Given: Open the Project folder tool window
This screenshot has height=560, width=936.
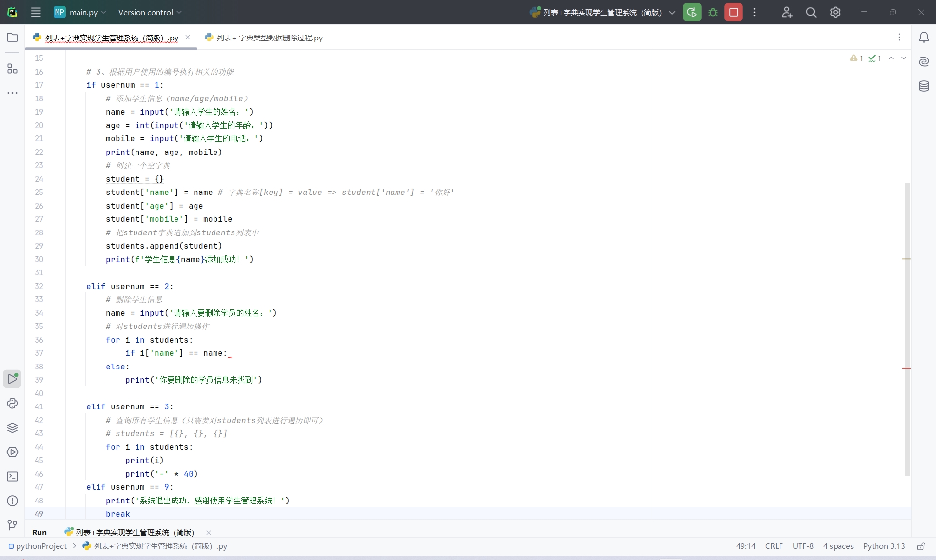Looking at the screenshot, I should [12, 38].
